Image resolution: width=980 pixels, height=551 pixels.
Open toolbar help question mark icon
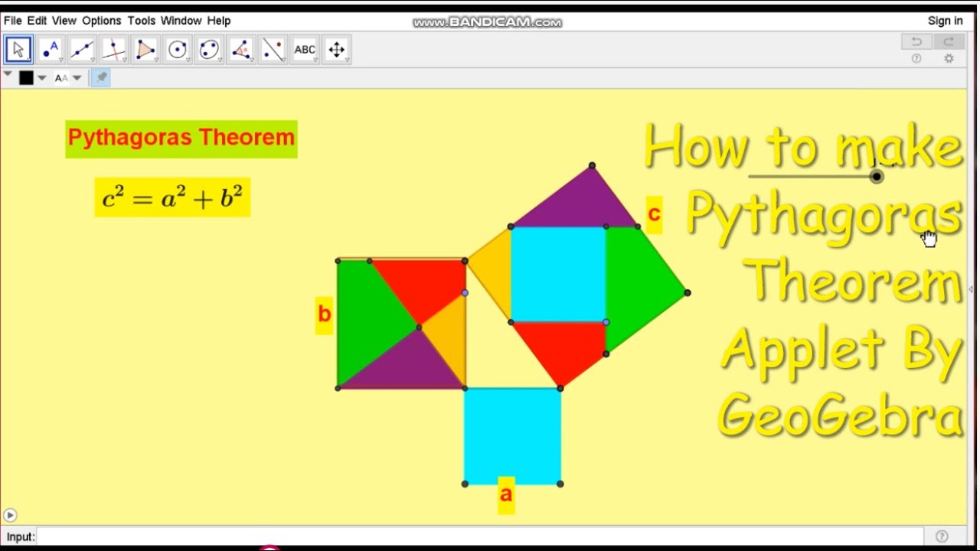click(x=916, y=59)
